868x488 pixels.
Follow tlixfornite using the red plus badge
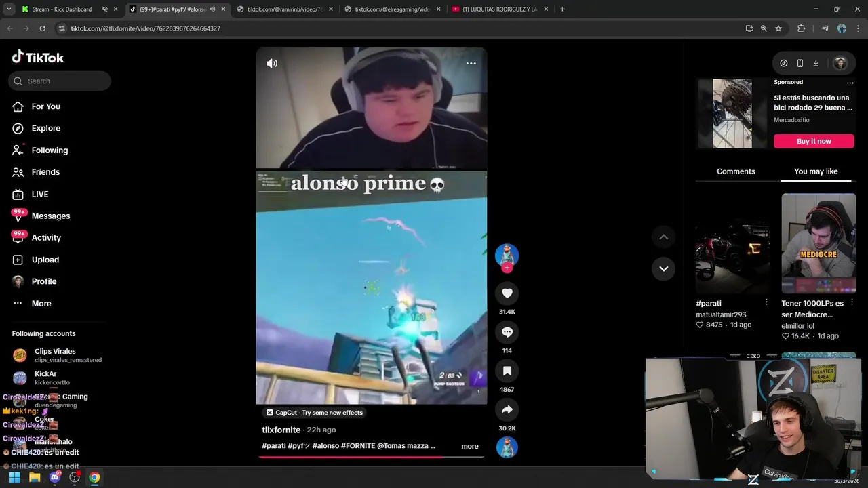[507, 268]
